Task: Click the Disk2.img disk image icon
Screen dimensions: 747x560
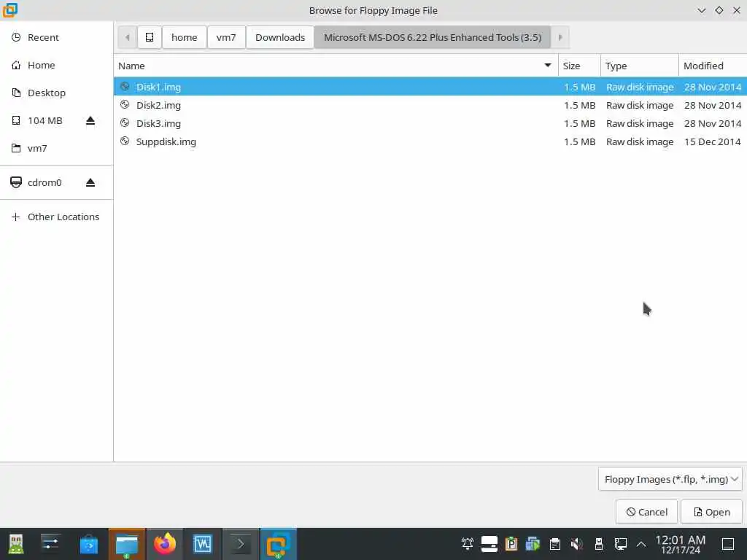Action: (x=125, y=105)
